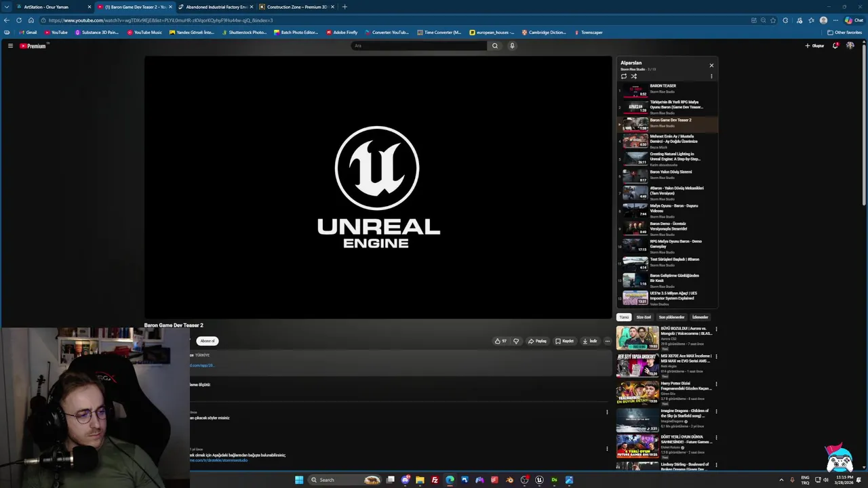The image size is (868, 488).
Task: Open options for MSI X870E Ace MAX video
Action: point(716,357)
